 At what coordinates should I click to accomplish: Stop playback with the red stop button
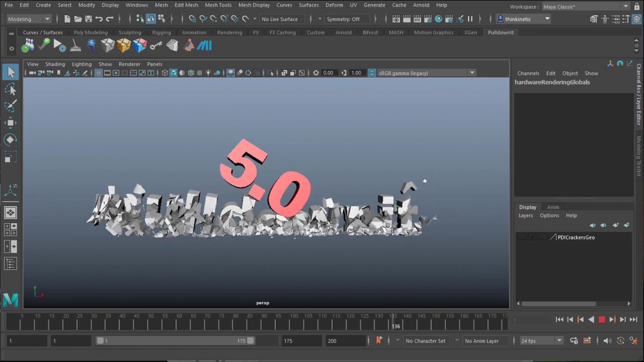[602, 319]
